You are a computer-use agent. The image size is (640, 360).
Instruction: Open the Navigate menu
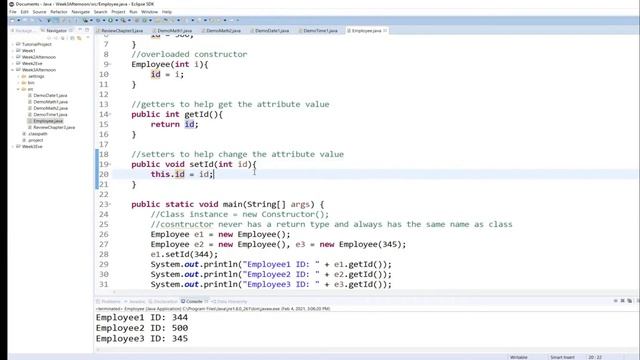(80, 12)
